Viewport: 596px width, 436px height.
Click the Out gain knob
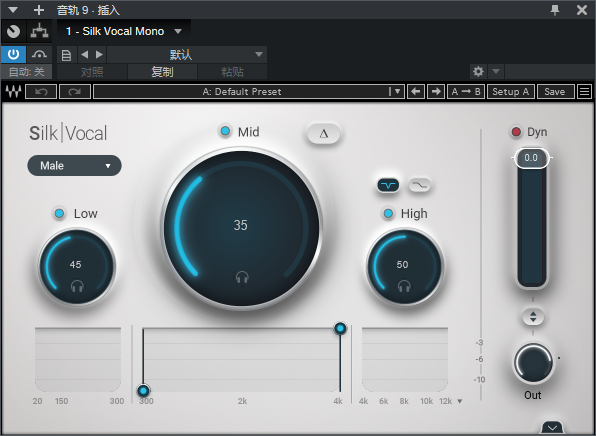pos(533,363)
